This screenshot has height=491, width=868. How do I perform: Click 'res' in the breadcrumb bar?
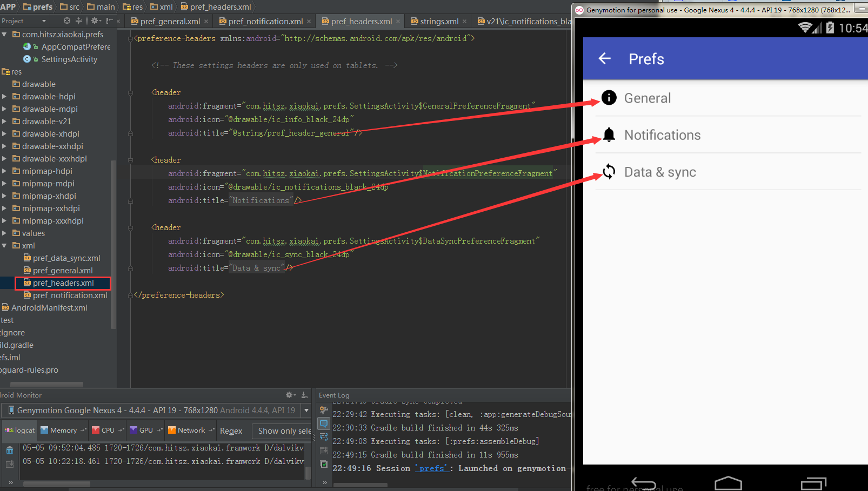(133, 7)
